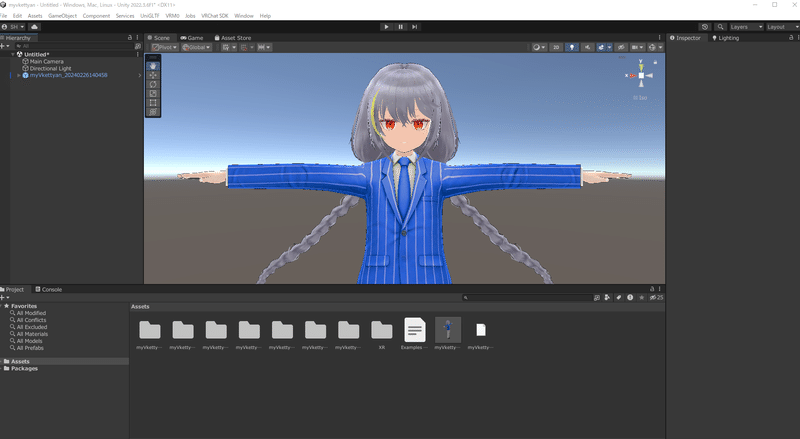
Task: Select the Rotate tool in Scene overlay
Action: click(x=153, y=84)
